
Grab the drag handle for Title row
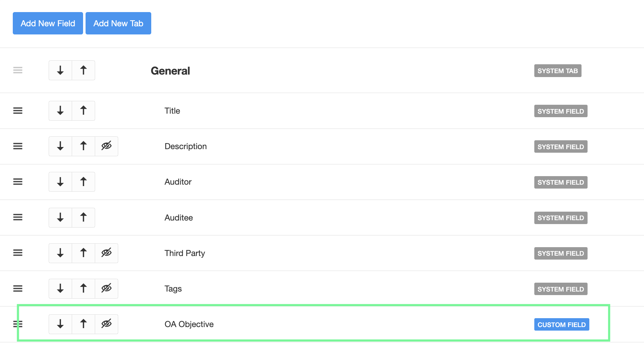click(x=18, y=111)
